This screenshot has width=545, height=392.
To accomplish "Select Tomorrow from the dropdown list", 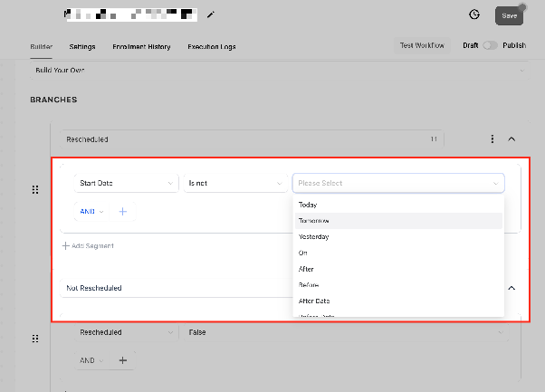I will (398, 221).
